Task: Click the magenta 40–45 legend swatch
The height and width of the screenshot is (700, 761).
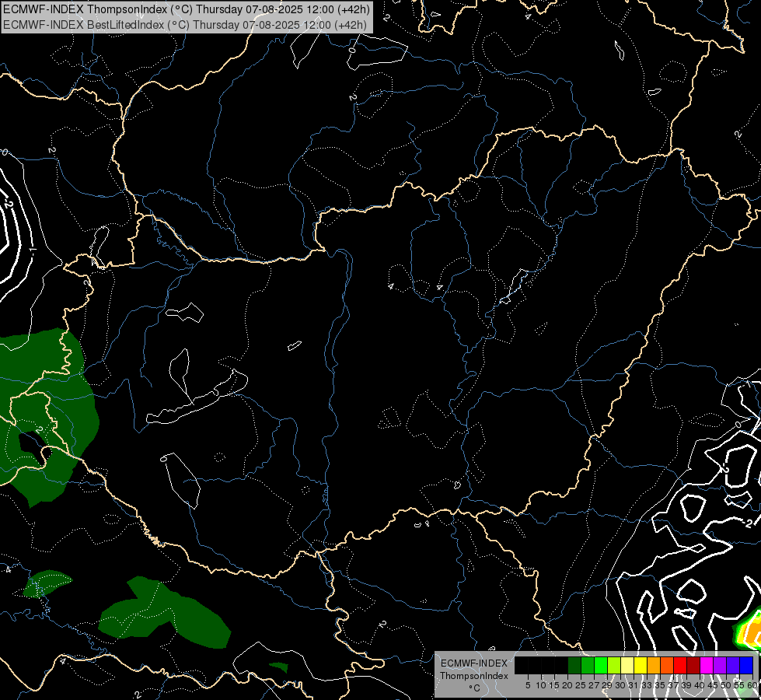Action: (x=707, y=665)
